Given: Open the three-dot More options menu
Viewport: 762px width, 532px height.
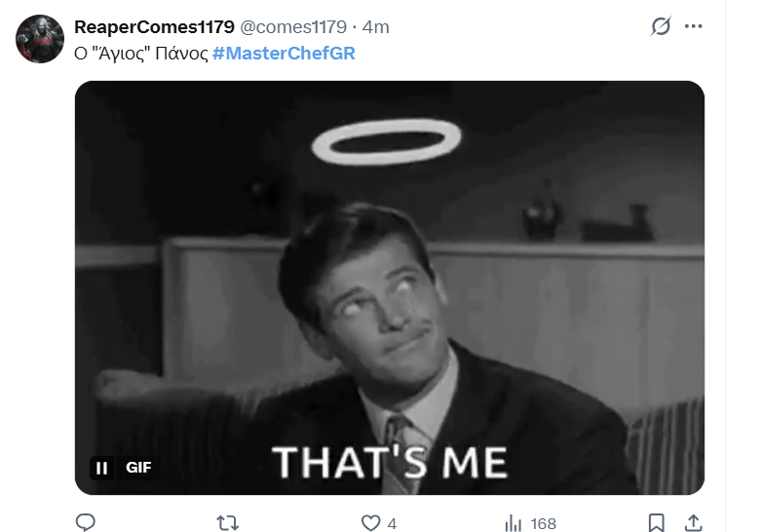Looking at the screenshot, I should pos(694,26).
